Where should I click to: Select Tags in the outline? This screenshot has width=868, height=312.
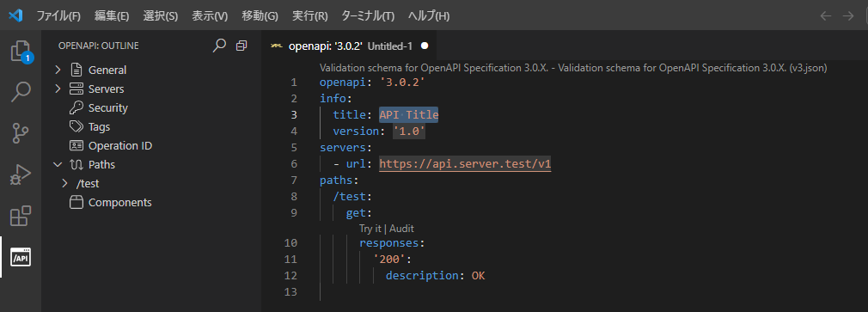tap(99, 126)
